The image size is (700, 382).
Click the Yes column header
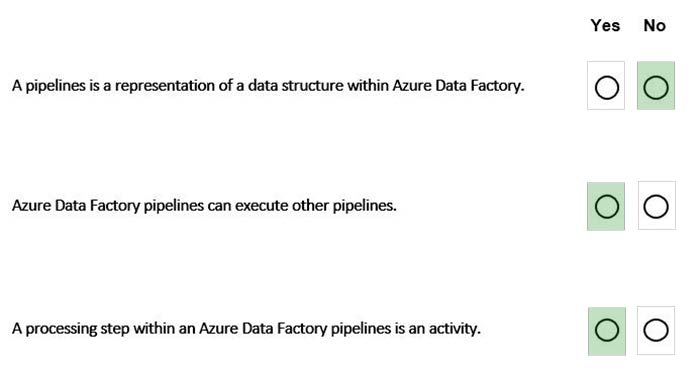coord(605,25)
